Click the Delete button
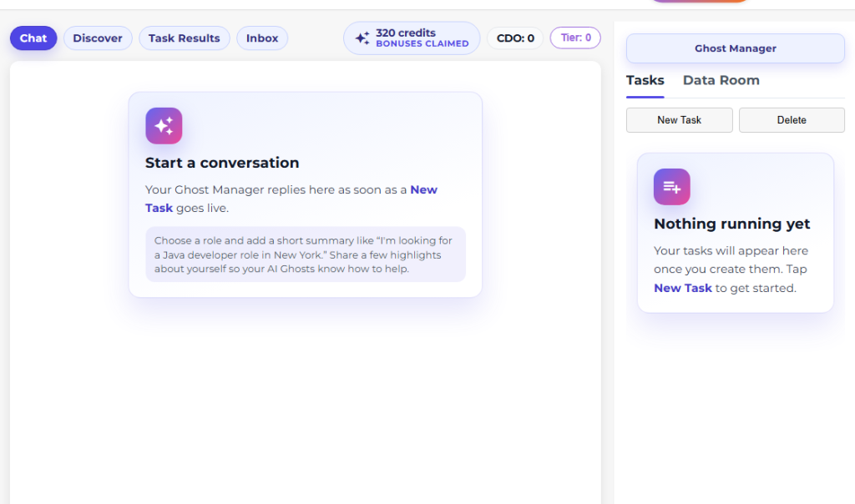Screen dimensions: 855x504 [x=791, y=120]
